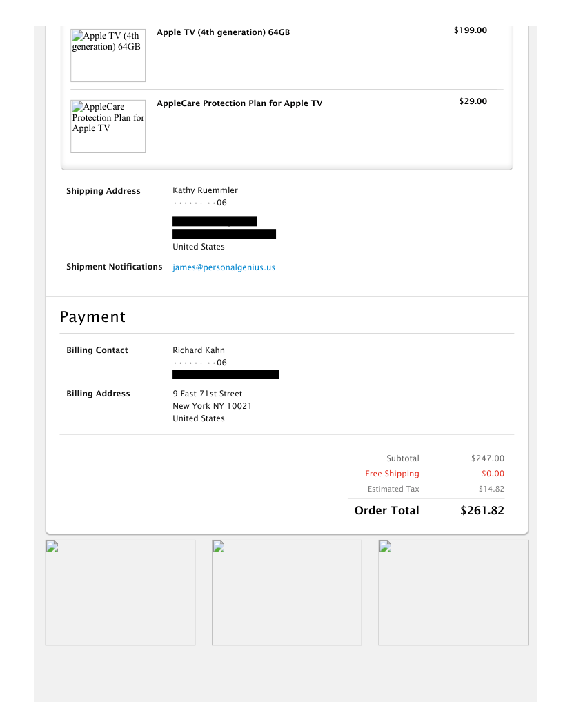This screenshot has width=563, height=728.
Task: Click the Kathy Ruemmler shipping name
Action: click(205, 190)
